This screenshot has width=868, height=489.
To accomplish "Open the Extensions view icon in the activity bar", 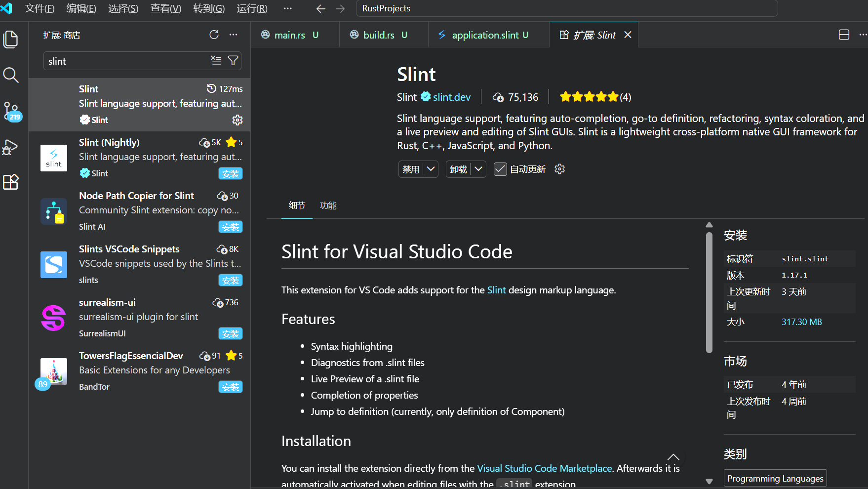I will click(11, 182).
